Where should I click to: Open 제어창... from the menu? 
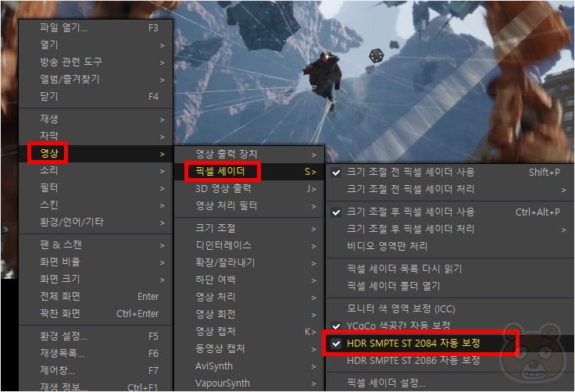click(96, 371)
